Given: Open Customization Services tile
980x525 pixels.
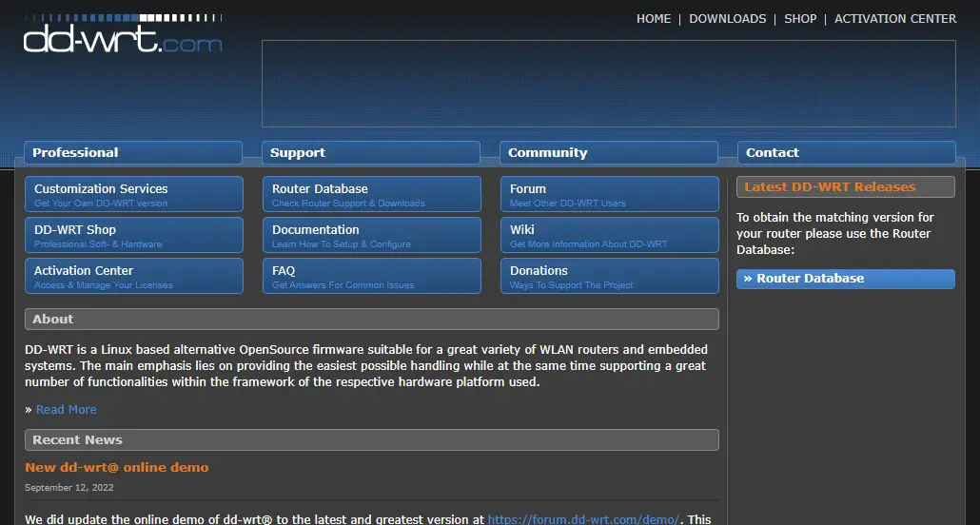Looking at the screenshot, I should (134, 194).
